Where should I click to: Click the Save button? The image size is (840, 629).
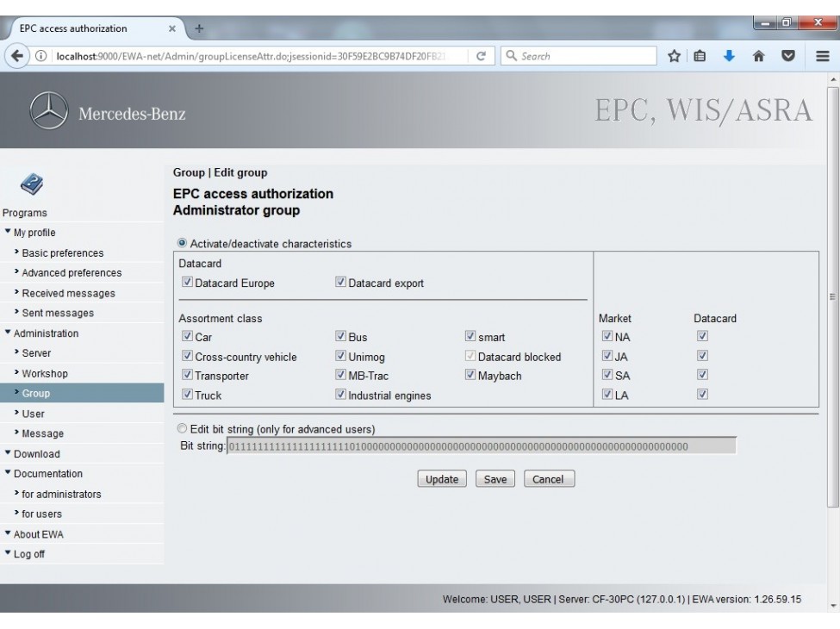tap(494, 479)
